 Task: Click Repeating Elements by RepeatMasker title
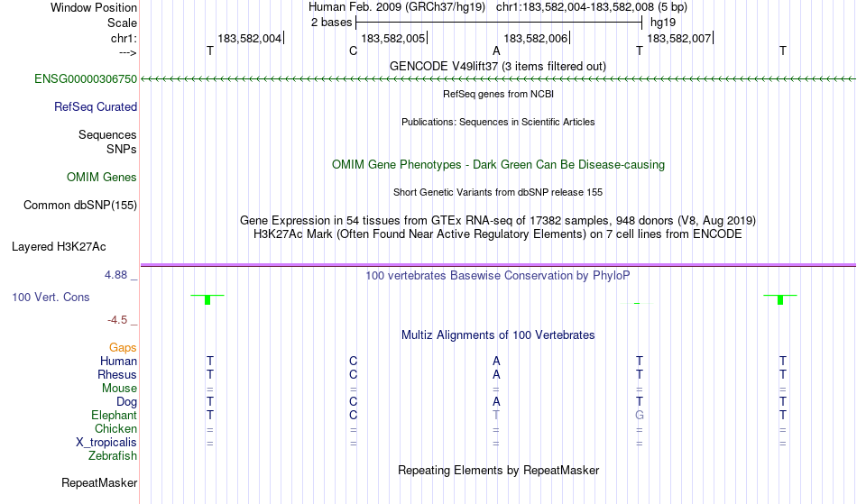coord(499,470)
